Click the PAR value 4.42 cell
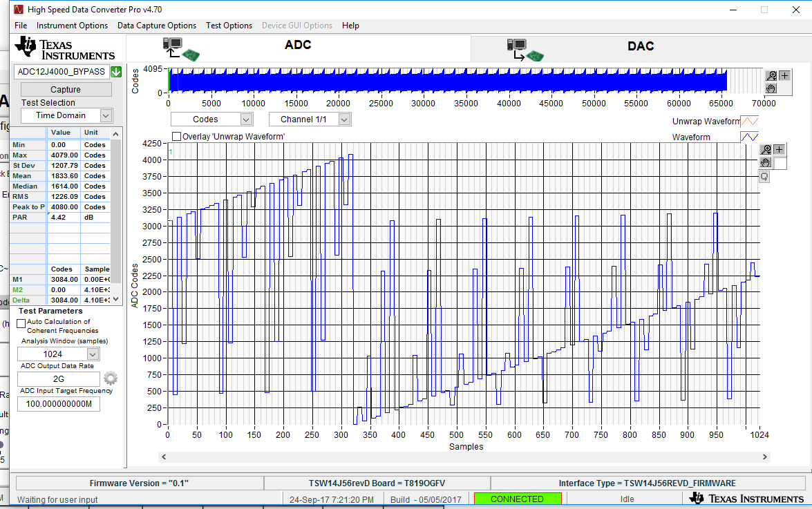This screenshot has height=509, width=812. click(64, 218)
